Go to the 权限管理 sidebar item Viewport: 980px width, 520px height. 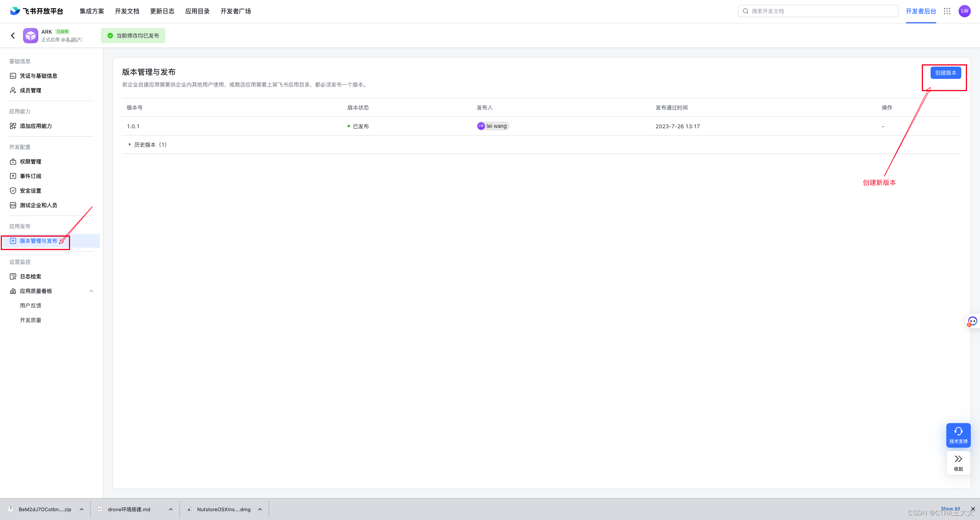pos(31,162)
